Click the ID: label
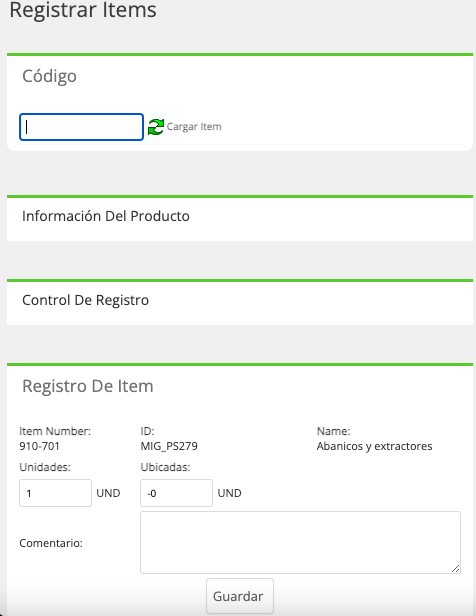Image resolution: width=476 pixels, height=616 pixels. click(x=147, y=431)
